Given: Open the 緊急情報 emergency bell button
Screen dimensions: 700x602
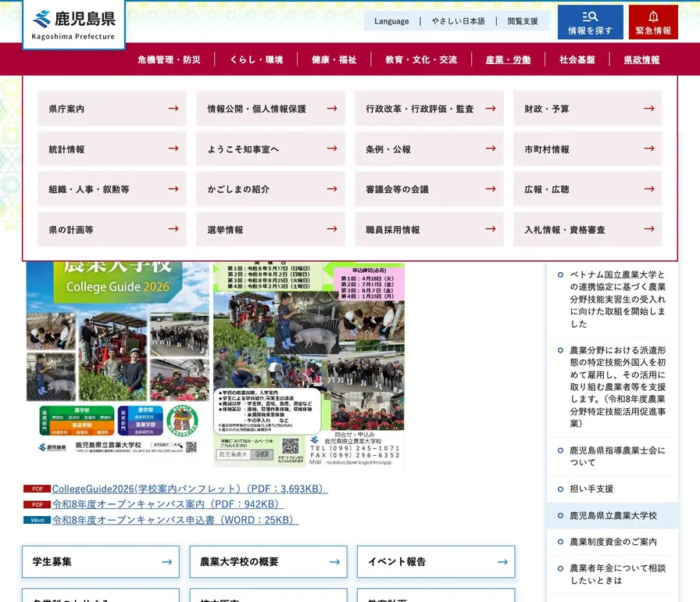Looking at the screenshot, I should [653, 23].
